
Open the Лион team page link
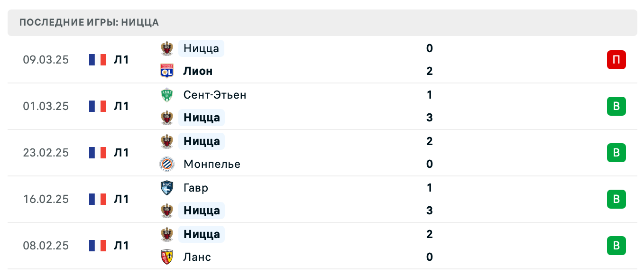(198, 71)
